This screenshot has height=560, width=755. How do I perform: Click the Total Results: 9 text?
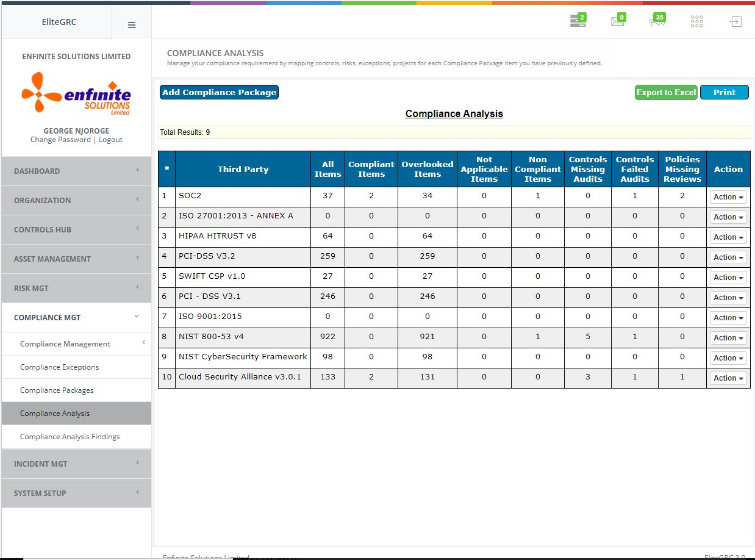[x=185, y=132]
